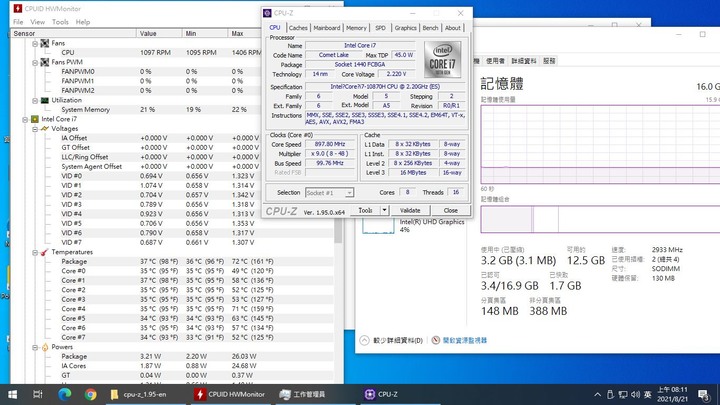Open the notification center icon
Image resolution: width=720 pixels, height=405 pixels.
tap(704, 394)
